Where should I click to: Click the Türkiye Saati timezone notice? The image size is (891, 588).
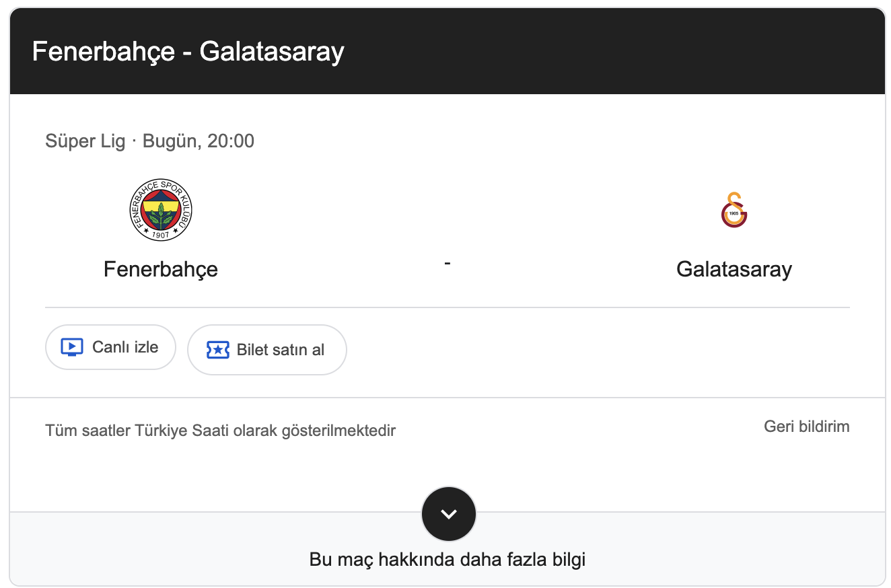220,431
